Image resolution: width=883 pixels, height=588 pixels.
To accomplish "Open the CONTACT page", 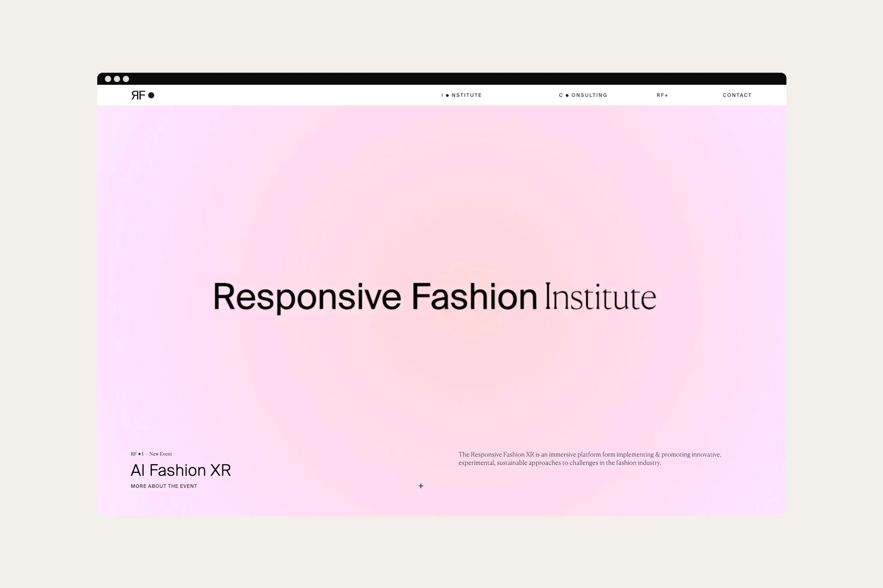I will click(x=737, y=95).
